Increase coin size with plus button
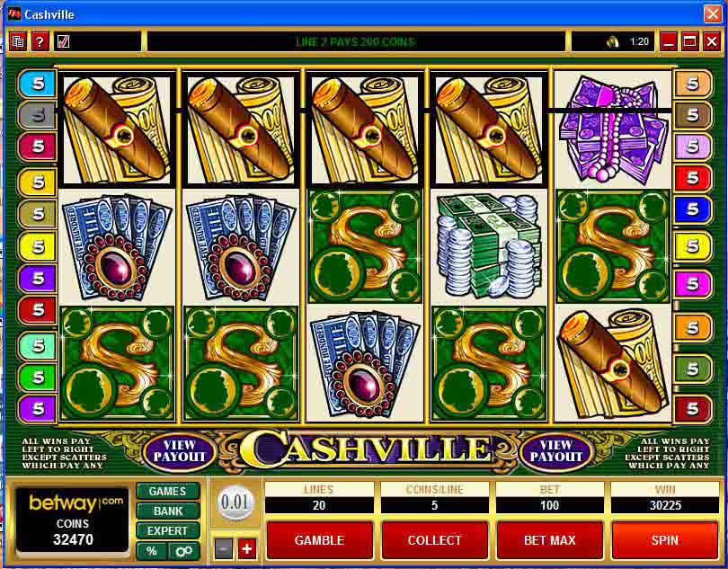This screenshot has height=569, width=728. click(x=246, y=549)
